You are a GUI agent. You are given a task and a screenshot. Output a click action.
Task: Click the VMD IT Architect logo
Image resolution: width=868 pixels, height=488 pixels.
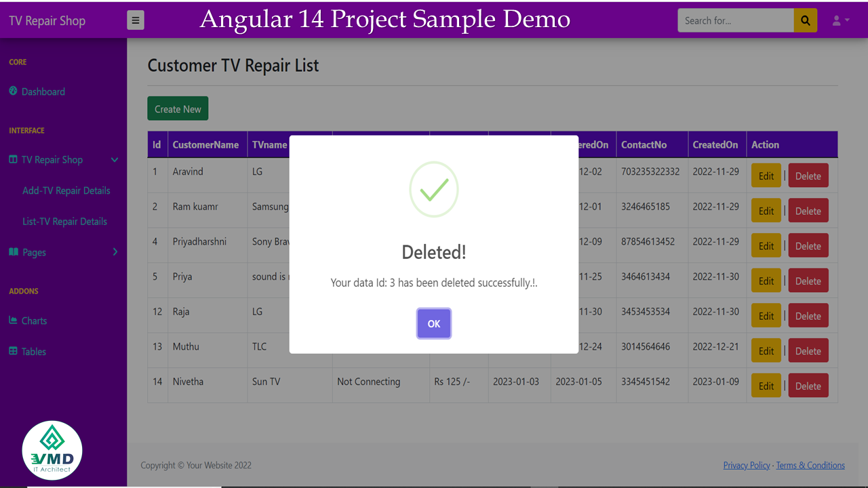click(52, 451)
